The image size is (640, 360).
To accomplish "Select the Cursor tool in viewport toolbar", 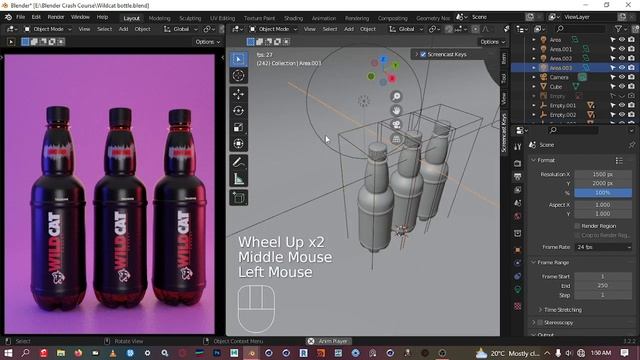I will (x=238, y=76).
